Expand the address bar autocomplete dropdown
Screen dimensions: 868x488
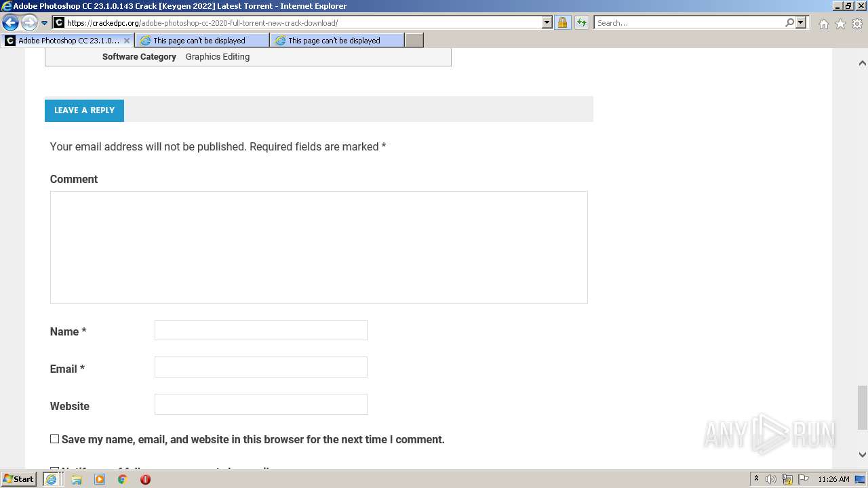tap(547, 22)
